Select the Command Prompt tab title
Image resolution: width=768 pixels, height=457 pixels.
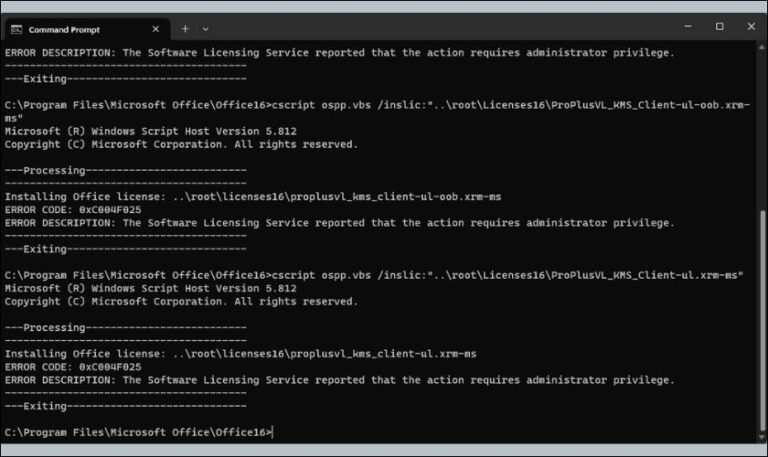[64, 30]
